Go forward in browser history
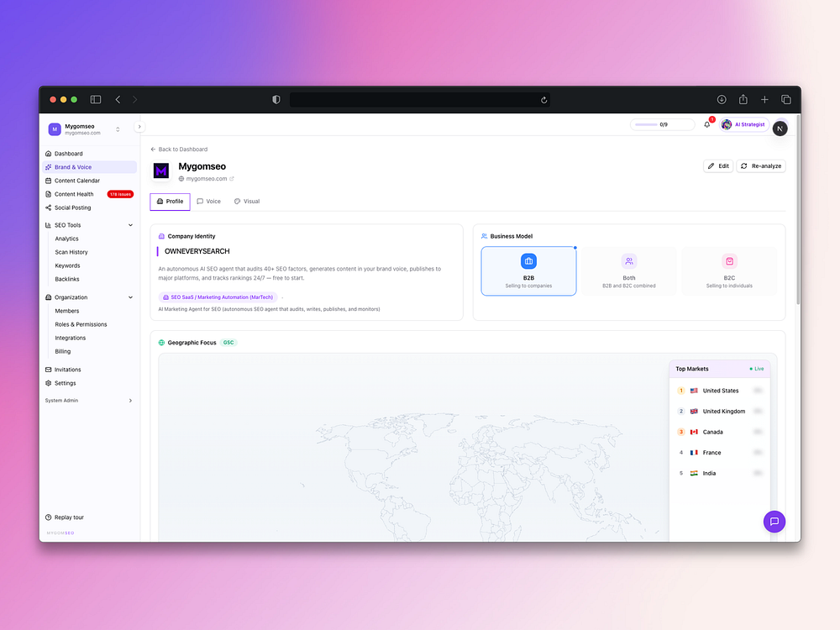840x630 pixels. pyautogui.click(x=135, y=100)
